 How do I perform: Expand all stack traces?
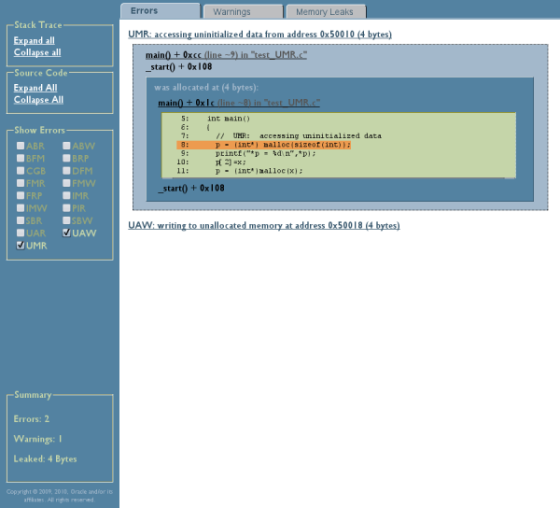pyautogui.click(x=34, y=40)
